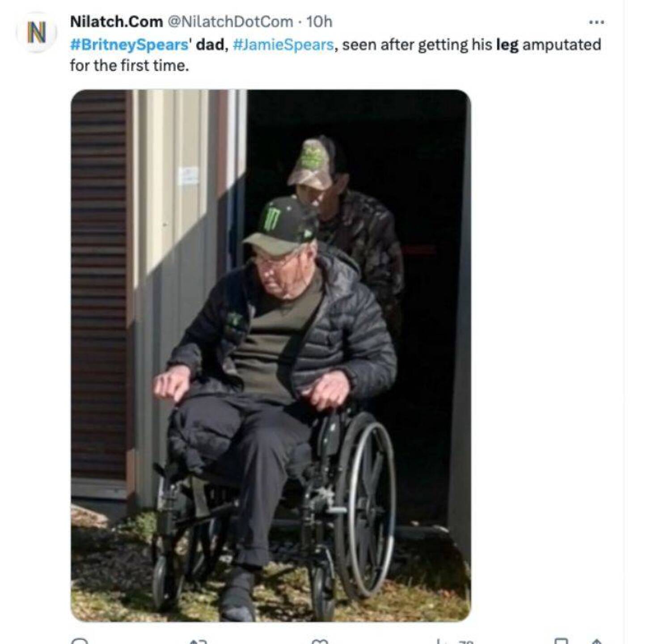The image size is (655, 644).
Task: Click the 10h timestamp of the tweet
Action: point(319,21)
